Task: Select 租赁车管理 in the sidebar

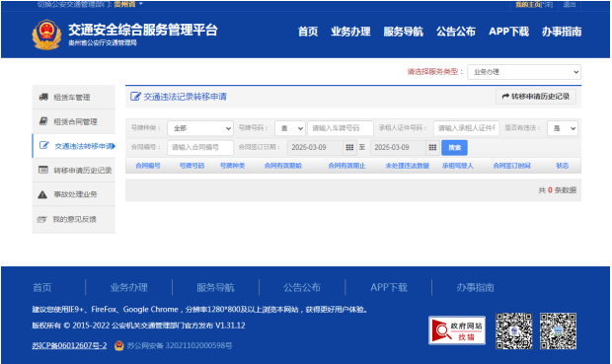Action: (74, 97)
